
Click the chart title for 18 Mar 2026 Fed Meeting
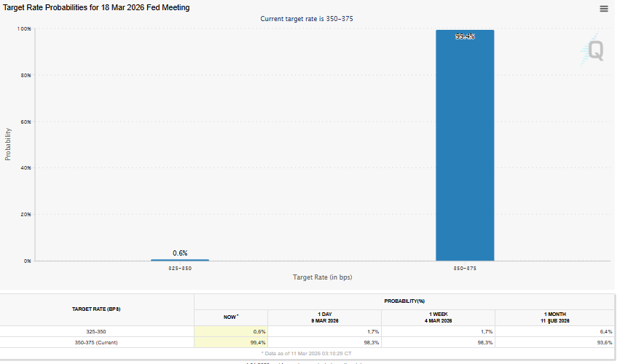97,7
